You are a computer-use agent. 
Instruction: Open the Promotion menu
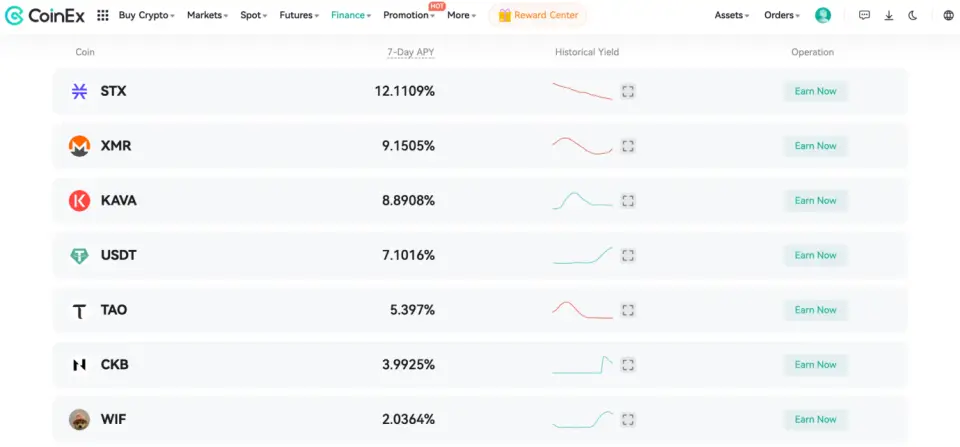[x=409, y=15]
